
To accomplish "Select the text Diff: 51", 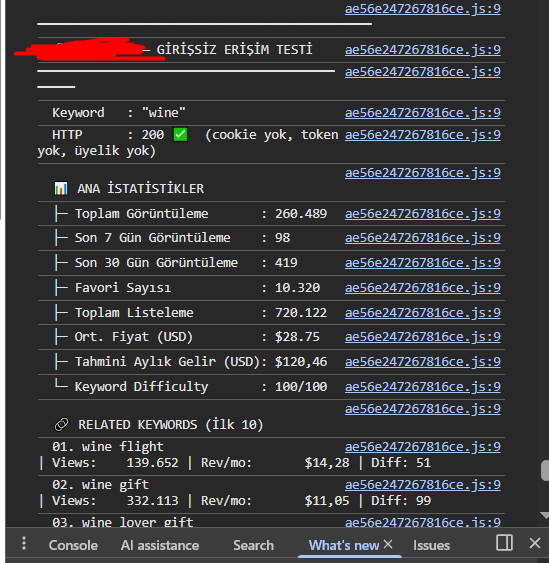I will [401, 462].
